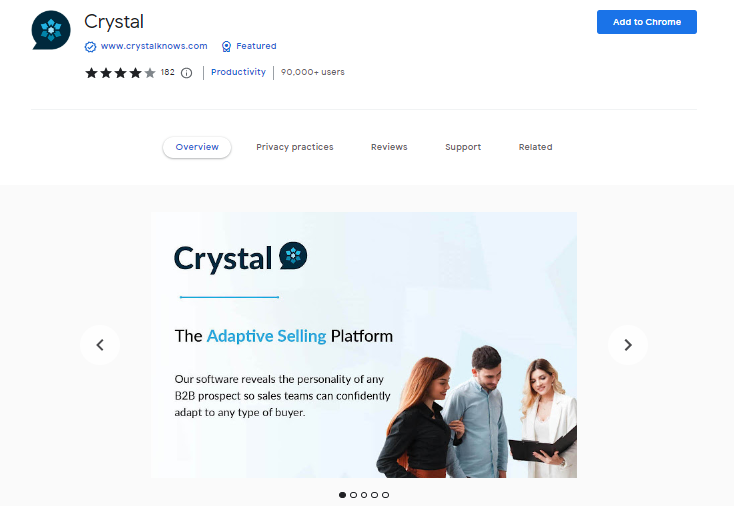The height and width of the screenshot is (506, 734).
Task: Open the Reviews tab
Action: point(389,147)
